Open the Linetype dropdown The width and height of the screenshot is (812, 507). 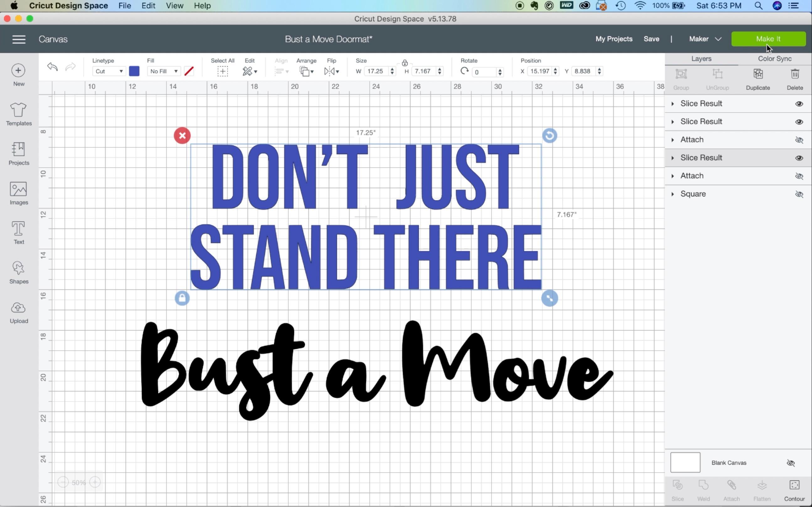tap(109, 71)
